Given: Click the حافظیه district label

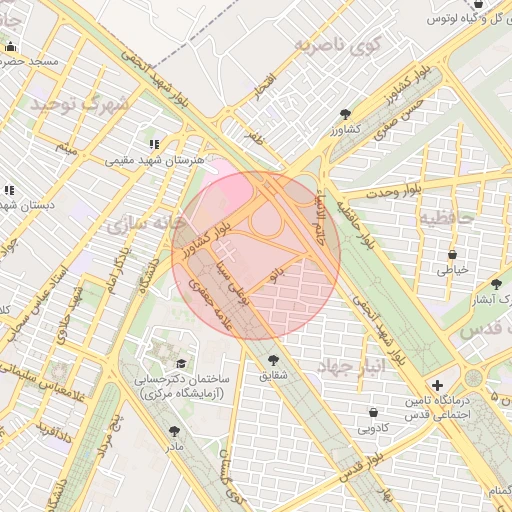Looking at the screenshot, I should pos(447,218).
